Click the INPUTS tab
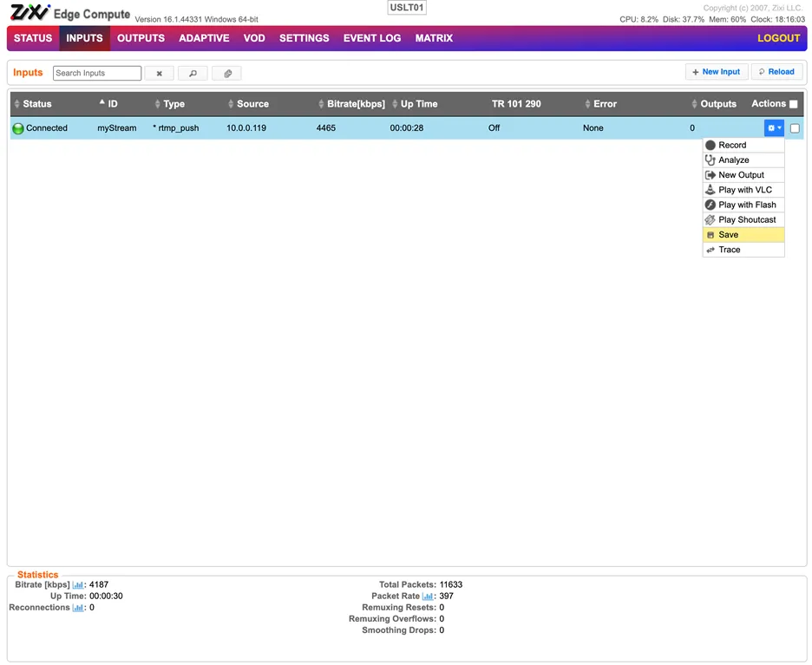Image resolution: width=812 pixels, height=665 pixels. click(x=84, y=38)
